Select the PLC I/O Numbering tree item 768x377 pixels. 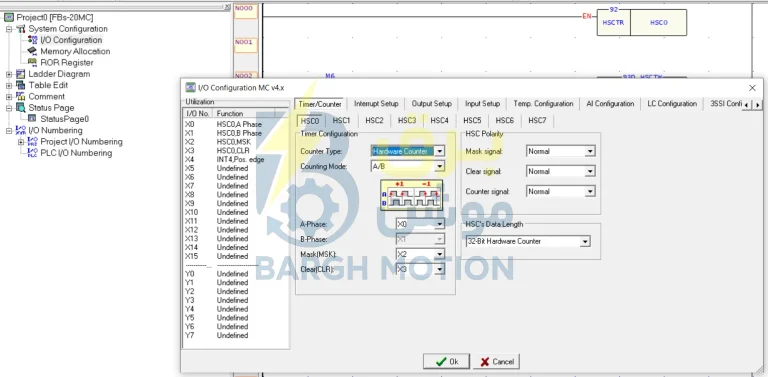coord(76,153)
